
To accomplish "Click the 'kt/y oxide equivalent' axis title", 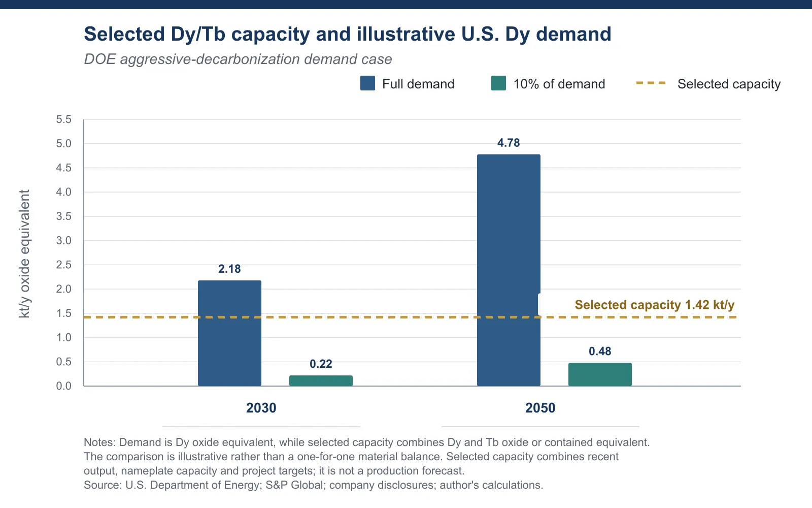I will tap(24, 254).
